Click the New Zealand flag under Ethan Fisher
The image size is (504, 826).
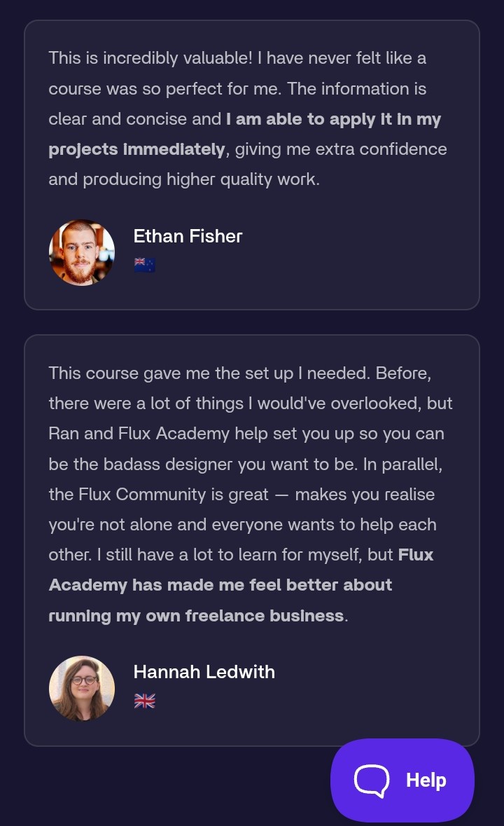tap(145, 265)
